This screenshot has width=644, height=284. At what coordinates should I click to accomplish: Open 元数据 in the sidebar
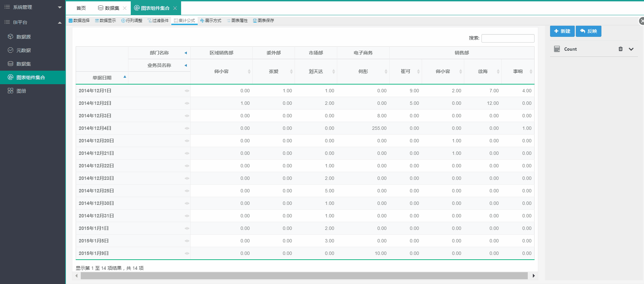tap(24, 50)
